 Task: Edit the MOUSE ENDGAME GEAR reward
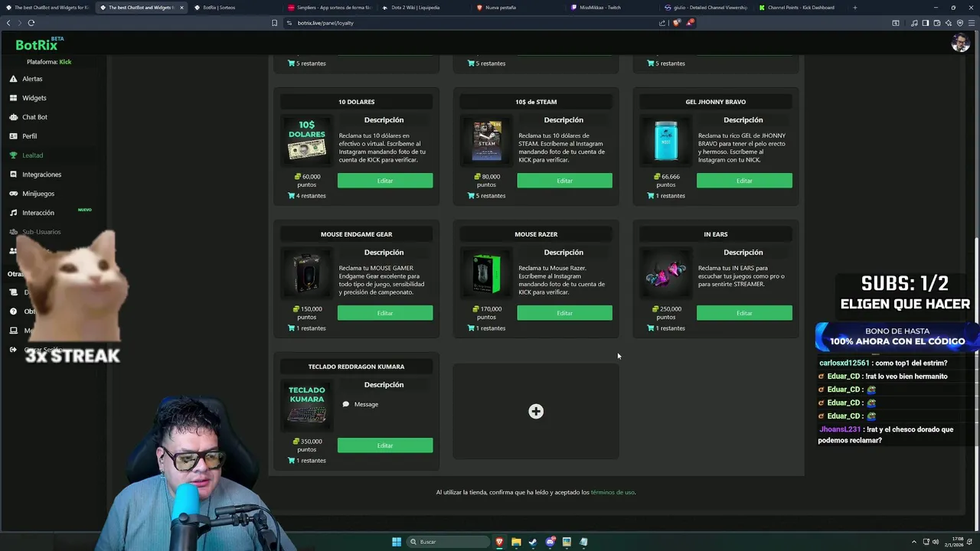(385, 313)
